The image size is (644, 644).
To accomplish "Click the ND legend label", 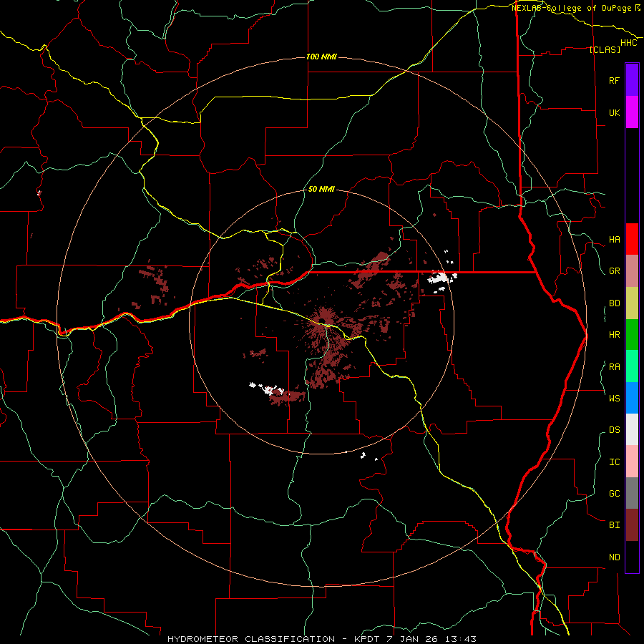I will click(x=614, y=557).
